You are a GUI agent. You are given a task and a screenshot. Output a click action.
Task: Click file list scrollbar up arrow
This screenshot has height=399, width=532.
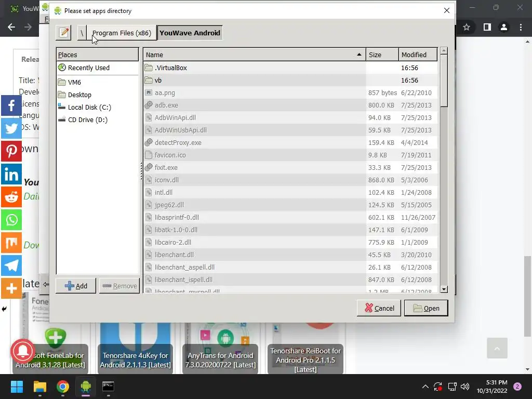point(444,51)
